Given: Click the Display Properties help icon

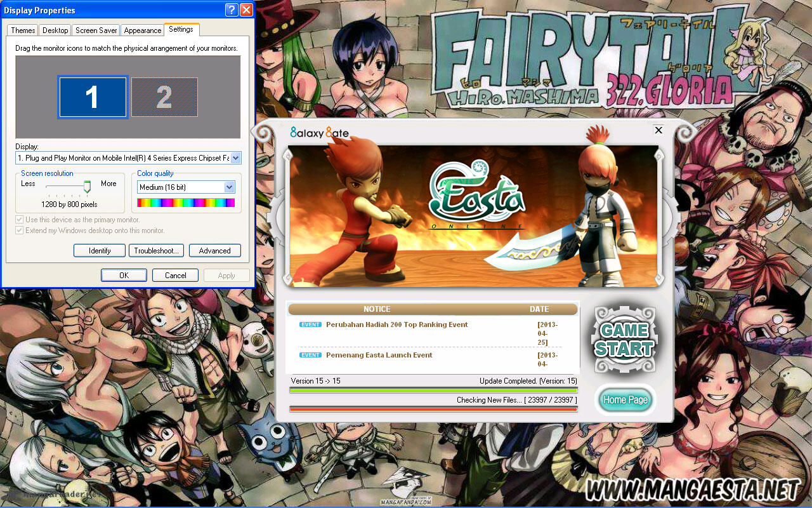Looking at the screenshot, I should click(233, 10).
